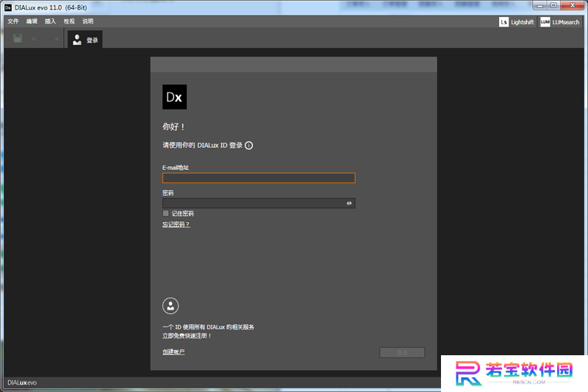
Task: Click the round user account icon
Action: 171,306
